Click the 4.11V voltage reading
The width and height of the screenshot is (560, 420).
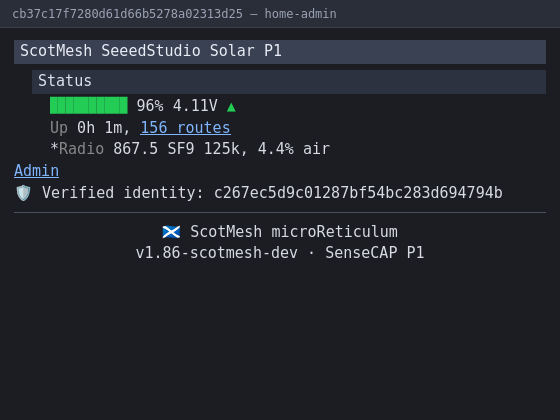click(x=195, y=106)
